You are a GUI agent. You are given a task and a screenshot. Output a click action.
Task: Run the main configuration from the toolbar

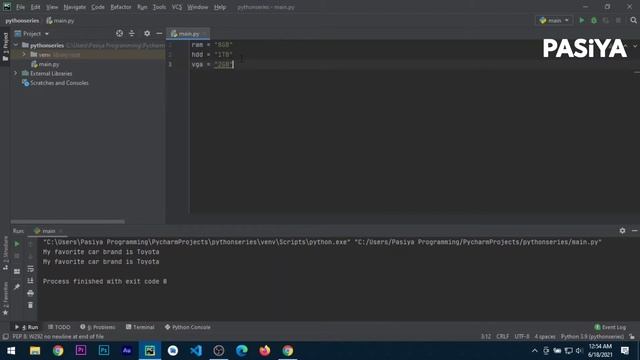[582, 20]
